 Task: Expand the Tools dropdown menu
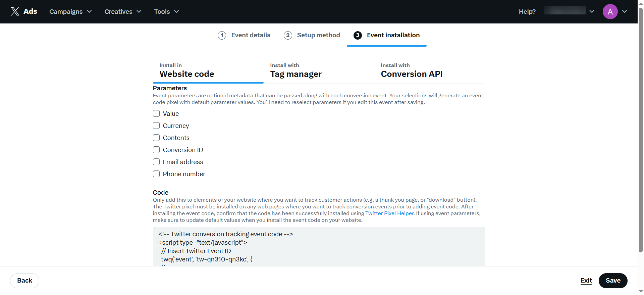[x=166, y=11]
